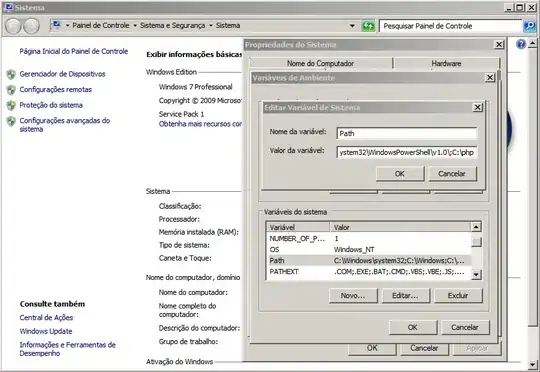The height and width of the screenshot is (372, 540).
Task: Open the blue Help question-mark icon
Action: pyautogui.click(x=521, y=44)
